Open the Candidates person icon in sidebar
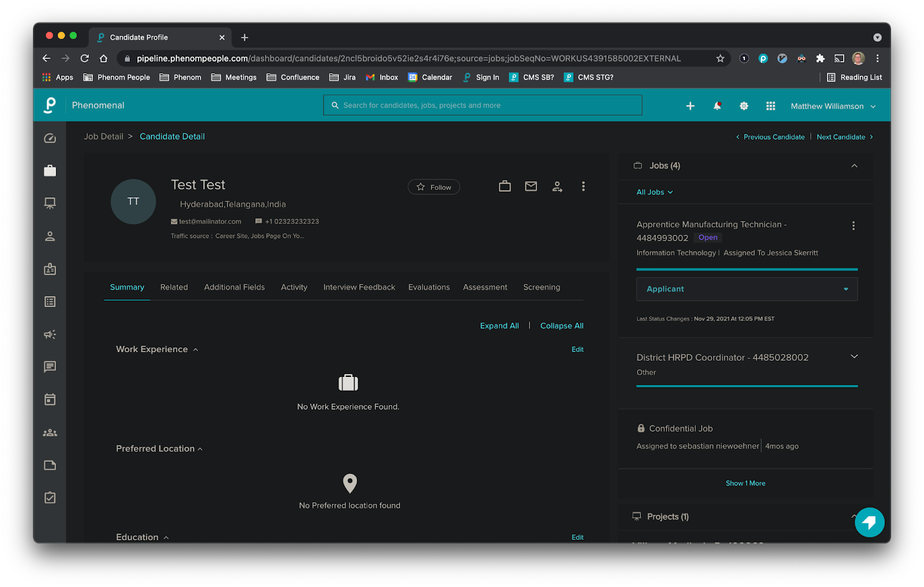 [50, 236]
